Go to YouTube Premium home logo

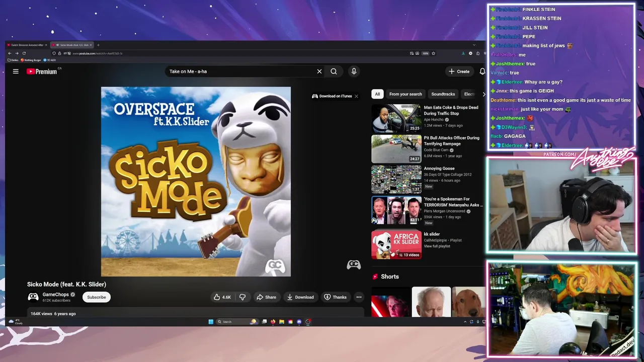[42, 71]
